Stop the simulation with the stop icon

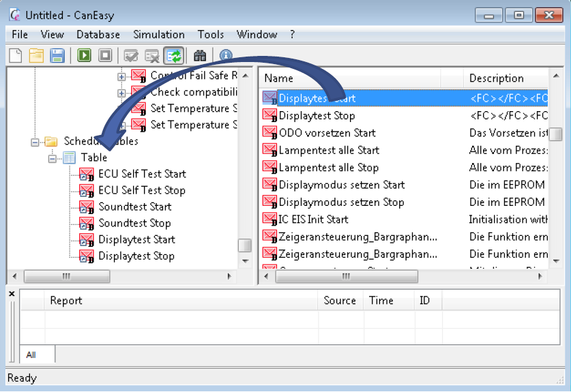point(104,55)
